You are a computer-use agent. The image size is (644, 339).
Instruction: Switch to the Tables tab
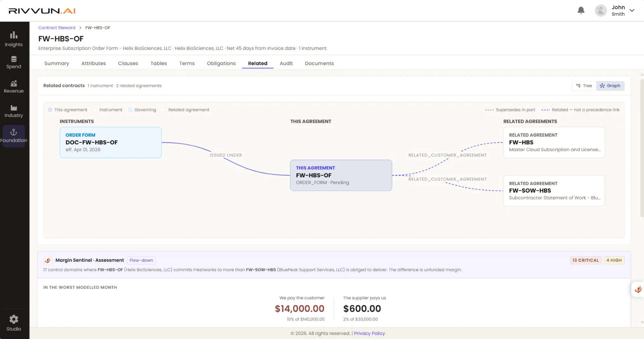click(x=159, y=64)
